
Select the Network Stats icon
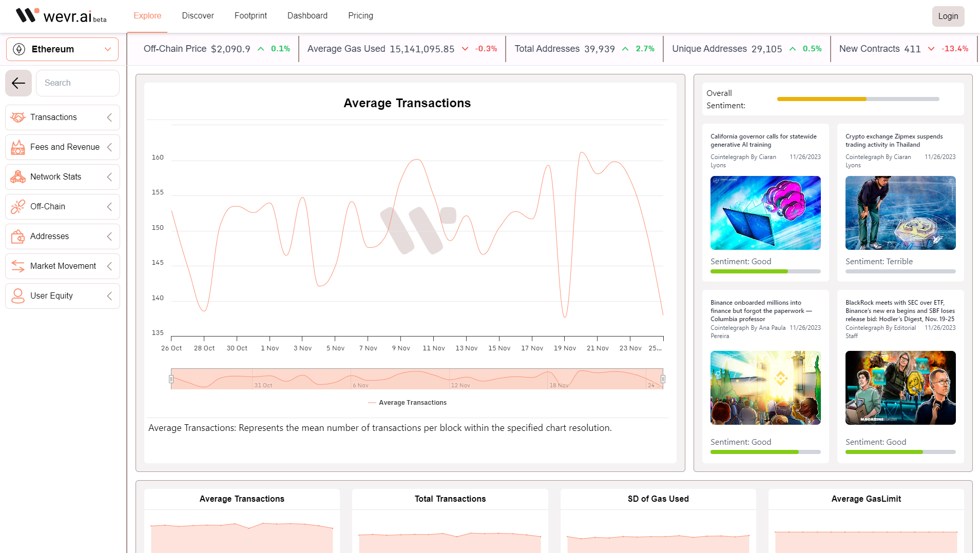click(18, 176)
